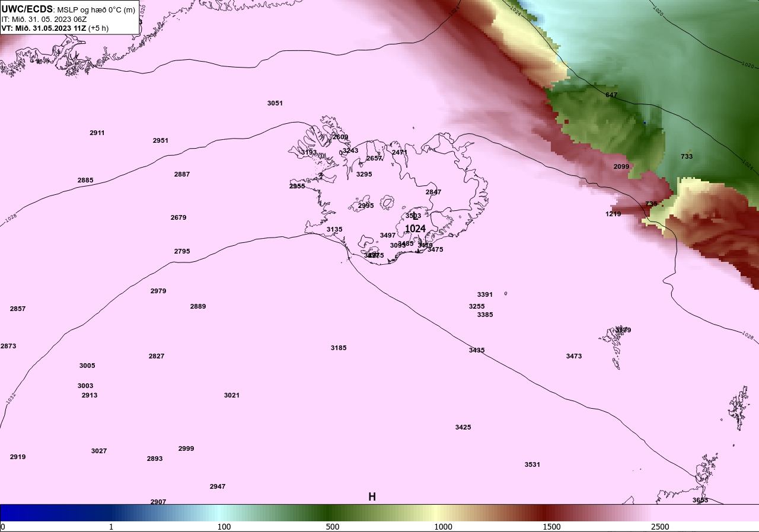
Task: Click the 2873 value label
Action: click(8, 346)
